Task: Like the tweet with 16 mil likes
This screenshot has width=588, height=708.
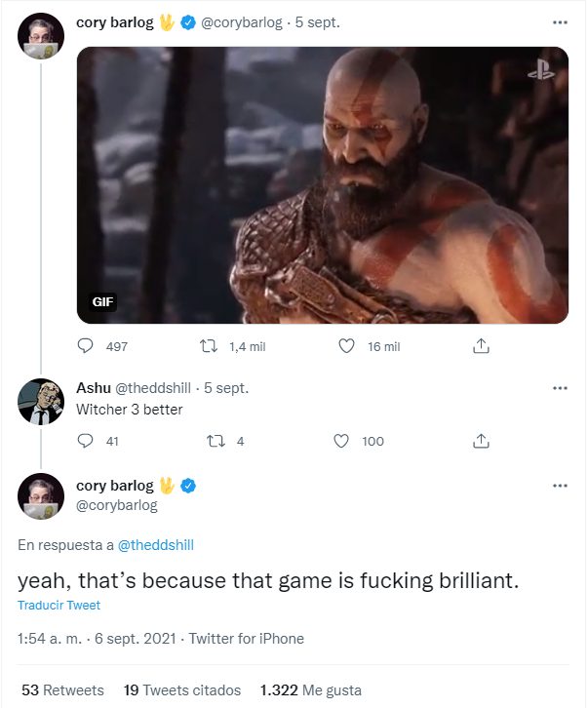Action: click(x=344, y=346)
